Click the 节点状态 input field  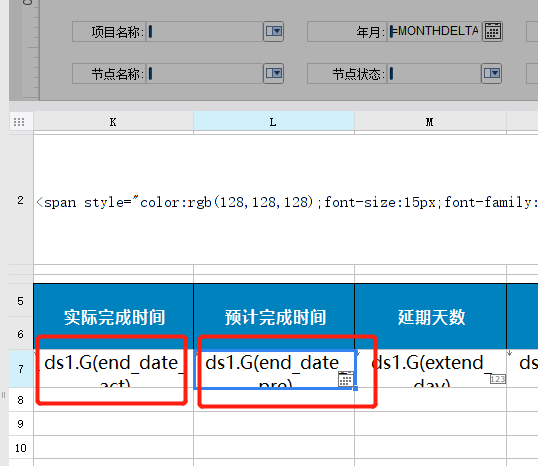434,73
